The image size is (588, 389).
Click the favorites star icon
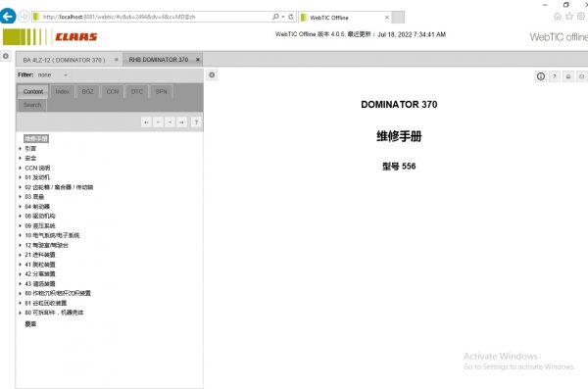click(569, 16)
